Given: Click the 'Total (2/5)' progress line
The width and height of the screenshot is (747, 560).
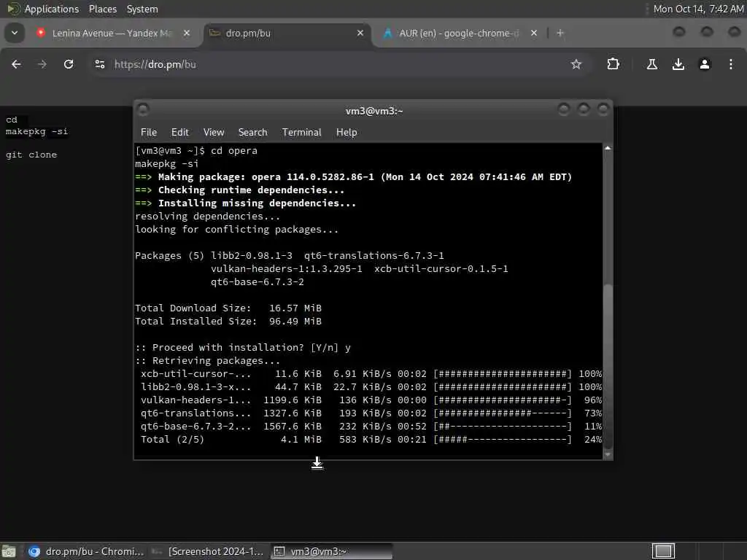Looking at the screenshot, I should (x=368, y=440).
